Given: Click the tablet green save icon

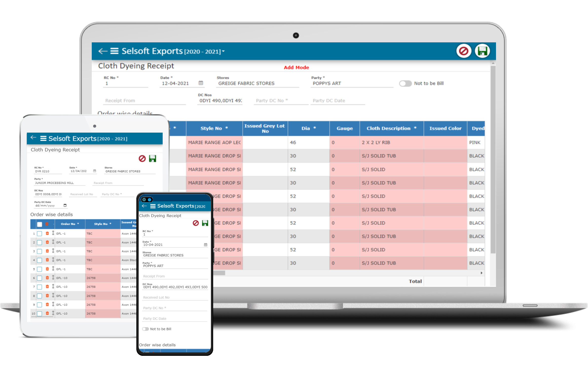Looking at the screenshot, I should click(x=153, y=159).
